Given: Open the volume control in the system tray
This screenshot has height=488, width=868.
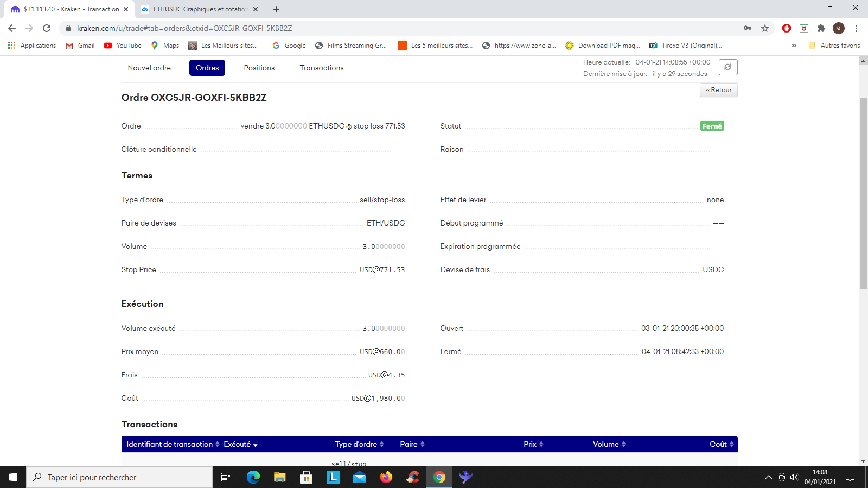Looking at the screenshot, I should click(x=794, y=477).
